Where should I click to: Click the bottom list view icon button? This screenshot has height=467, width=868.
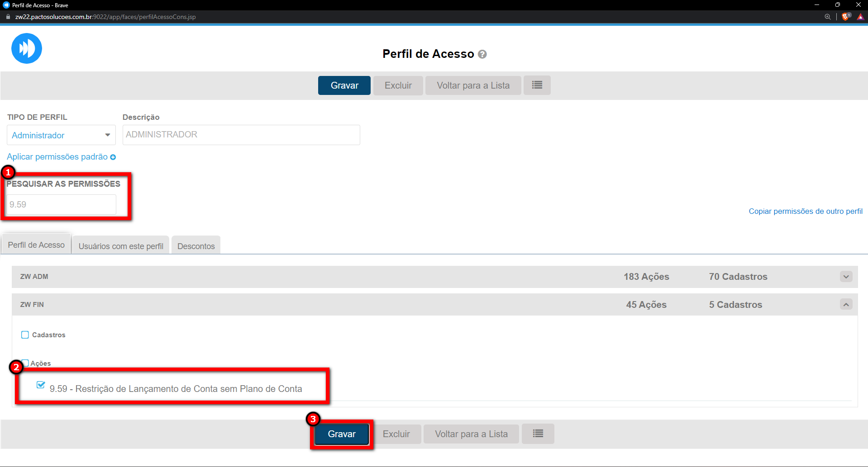point(538,434)
